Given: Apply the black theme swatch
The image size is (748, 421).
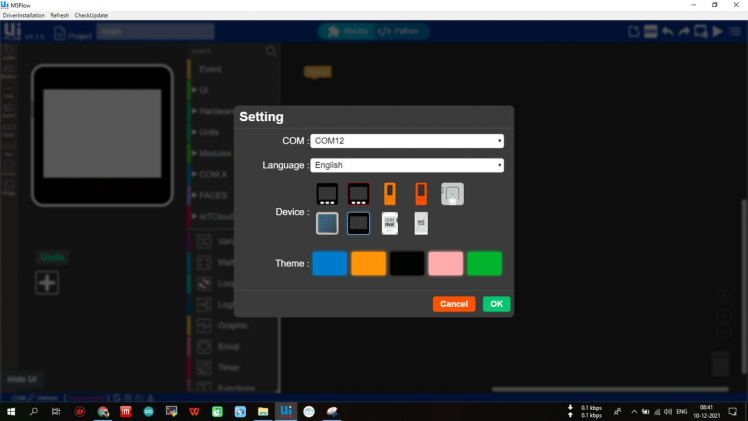Looking at the screenshot, I should click(x=407, y=263).
